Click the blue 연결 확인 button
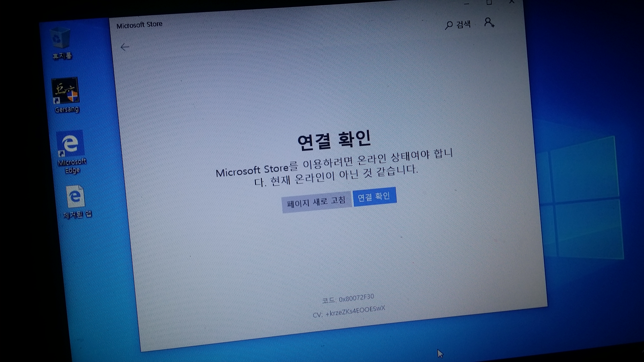 374,197
